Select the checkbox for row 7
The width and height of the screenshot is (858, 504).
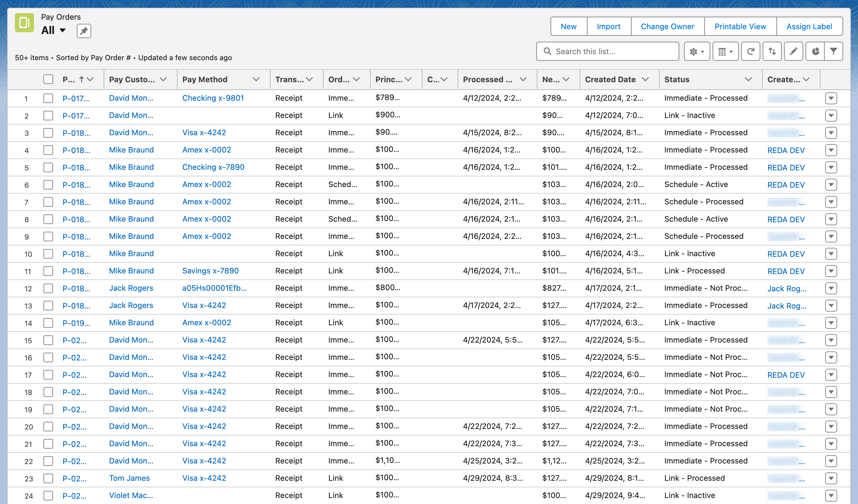[48, 202]
